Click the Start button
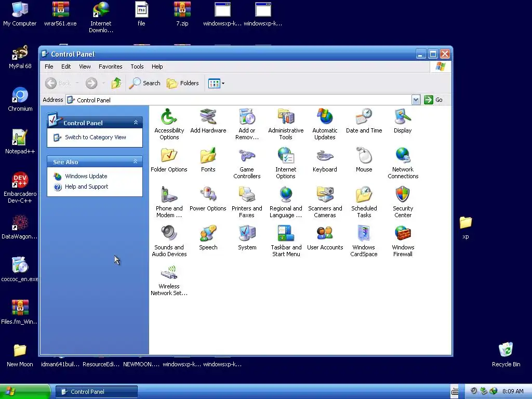This screenshot has height=399, width=532. coord(24,392)
